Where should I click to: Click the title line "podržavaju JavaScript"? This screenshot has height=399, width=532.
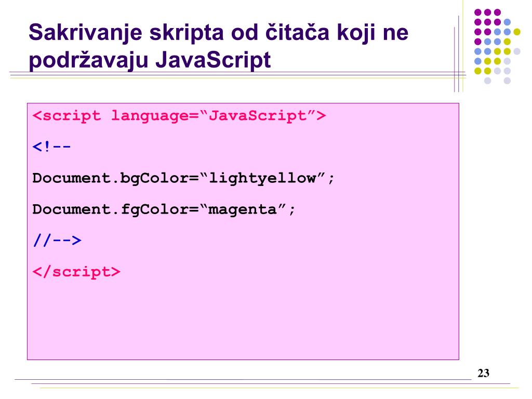coord(150,60)
